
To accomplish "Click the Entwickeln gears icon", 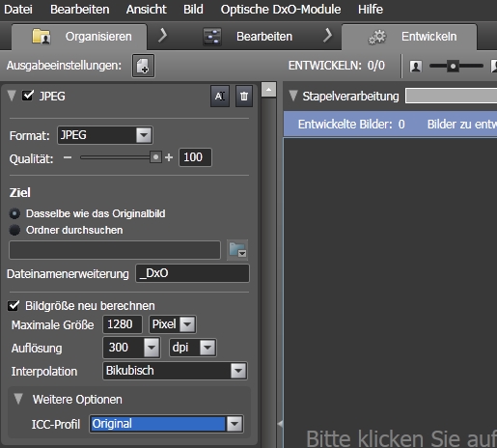I will point(377,37).
